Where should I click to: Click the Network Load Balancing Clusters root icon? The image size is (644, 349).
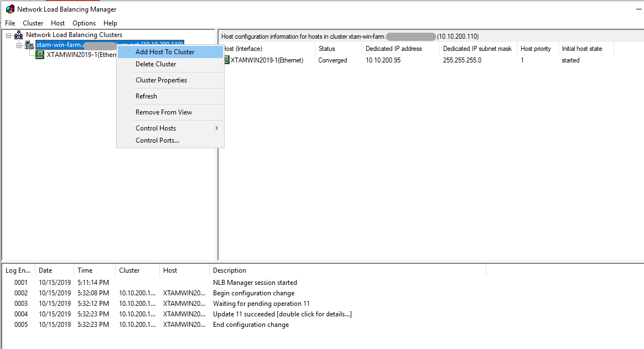pyautogui.click(x=19, y=35)
